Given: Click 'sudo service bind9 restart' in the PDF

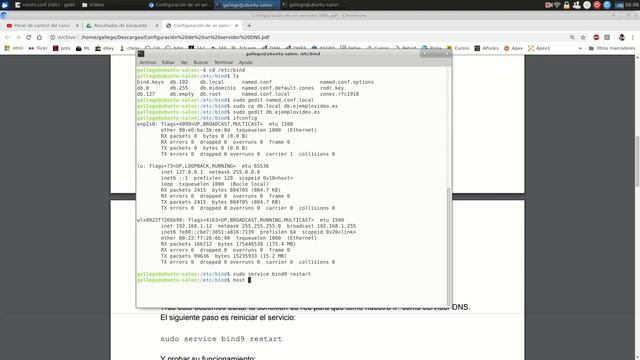Looking at the screenshot, I should (221, 339).
